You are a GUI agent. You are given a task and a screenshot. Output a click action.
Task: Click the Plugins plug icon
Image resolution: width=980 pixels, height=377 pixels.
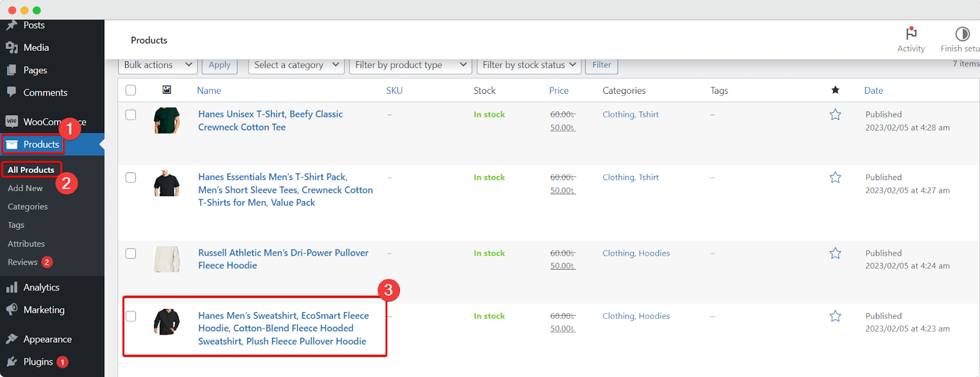click(x=12, y=362)
